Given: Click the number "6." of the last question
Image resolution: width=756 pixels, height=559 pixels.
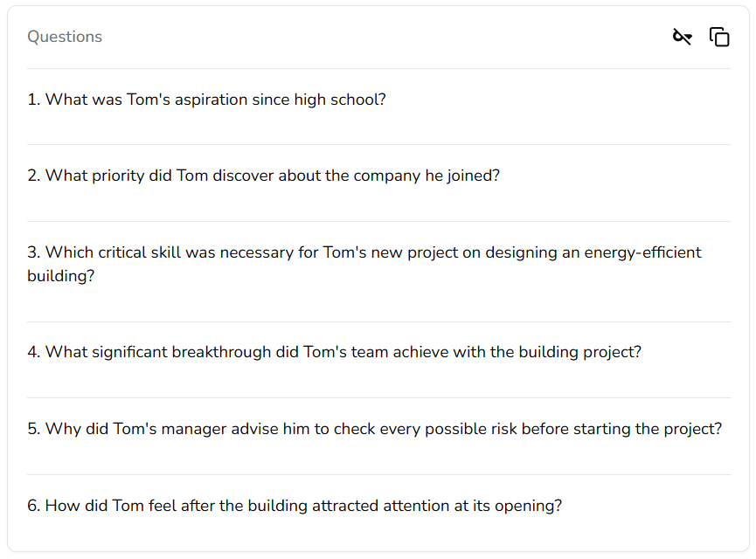Looking at the screenshot, I should click(34, 506).
